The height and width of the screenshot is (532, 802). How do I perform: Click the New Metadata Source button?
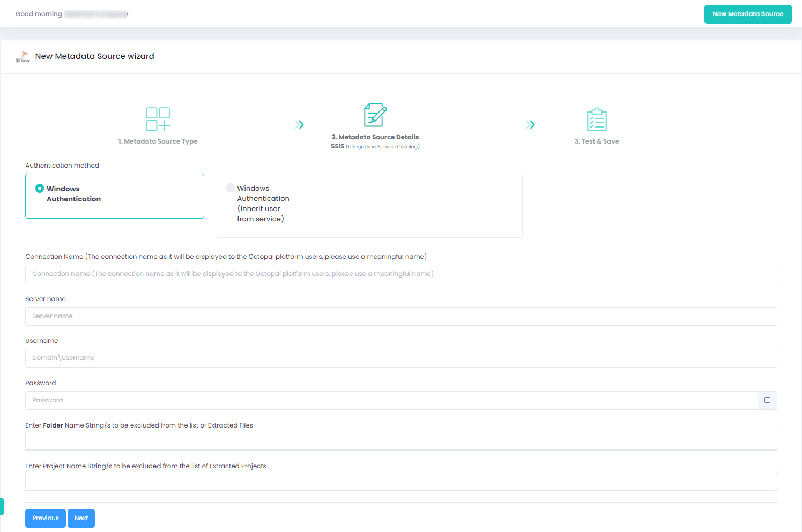(747, 14)
